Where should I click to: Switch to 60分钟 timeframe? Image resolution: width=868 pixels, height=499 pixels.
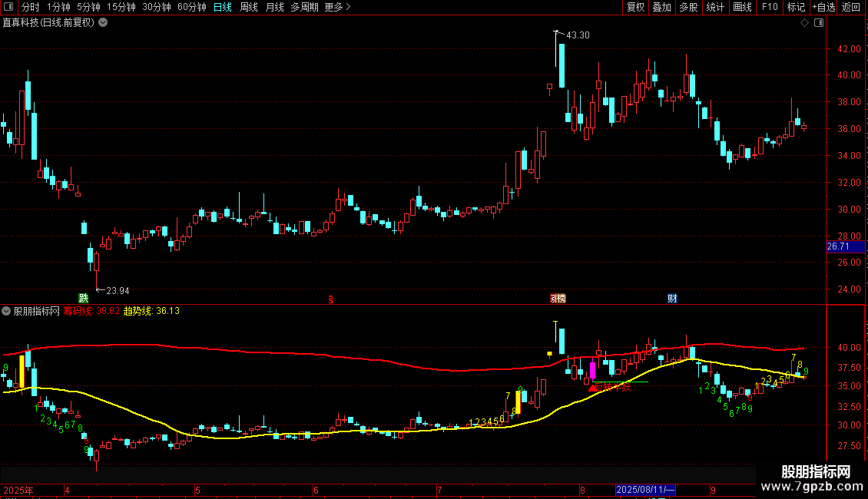point(192,7)
